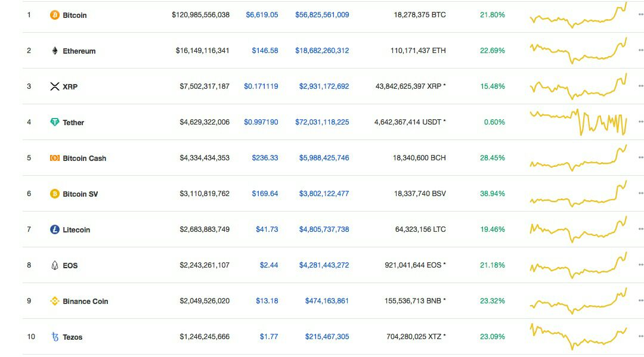Open the XRP coin page link
The image size is (644, 357).
point(70,86)
